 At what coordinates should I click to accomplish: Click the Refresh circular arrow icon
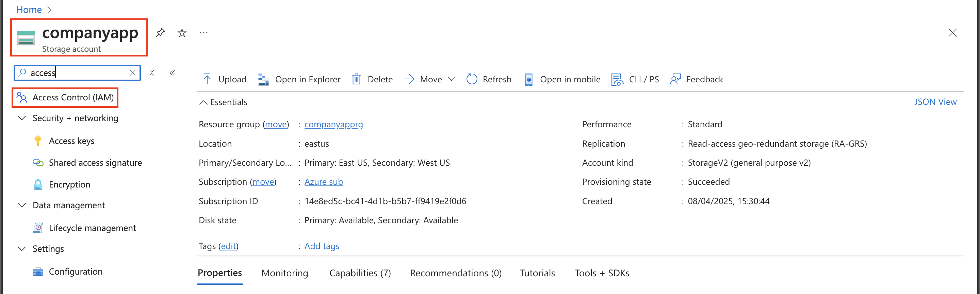point(472,79)
